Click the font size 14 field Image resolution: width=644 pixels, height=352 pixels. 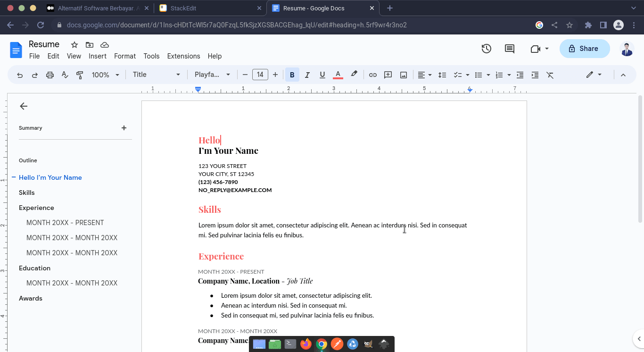tap(260, 75)
